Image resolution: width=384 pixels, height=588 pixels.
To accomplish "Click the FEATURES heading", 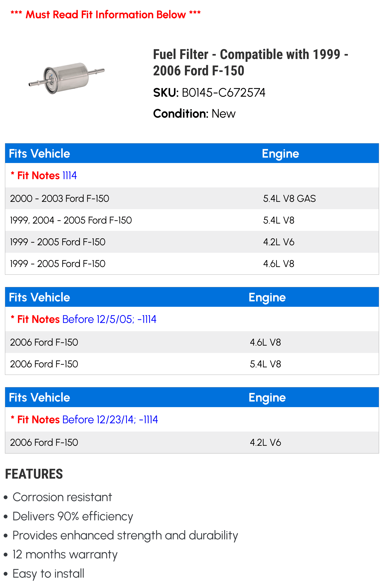I will point(34,474).
